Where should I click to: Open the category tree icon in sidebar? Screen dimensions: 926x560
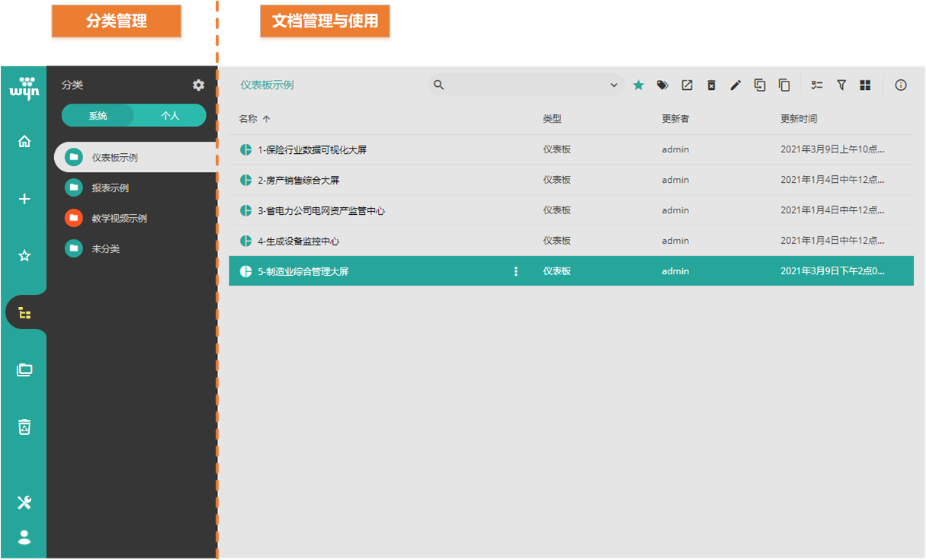click(x=24, y=313)
